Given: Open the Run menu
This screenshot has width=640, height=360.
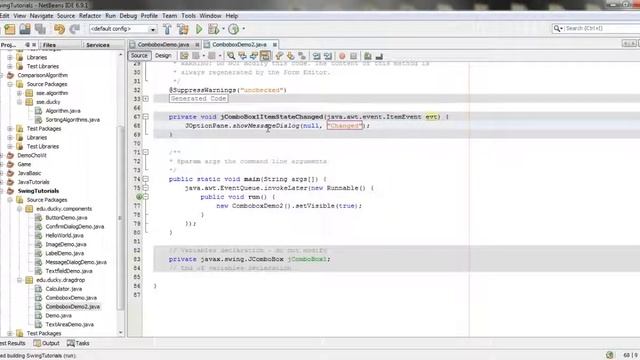Looking at the screenshot, I should tap(111, 16).
